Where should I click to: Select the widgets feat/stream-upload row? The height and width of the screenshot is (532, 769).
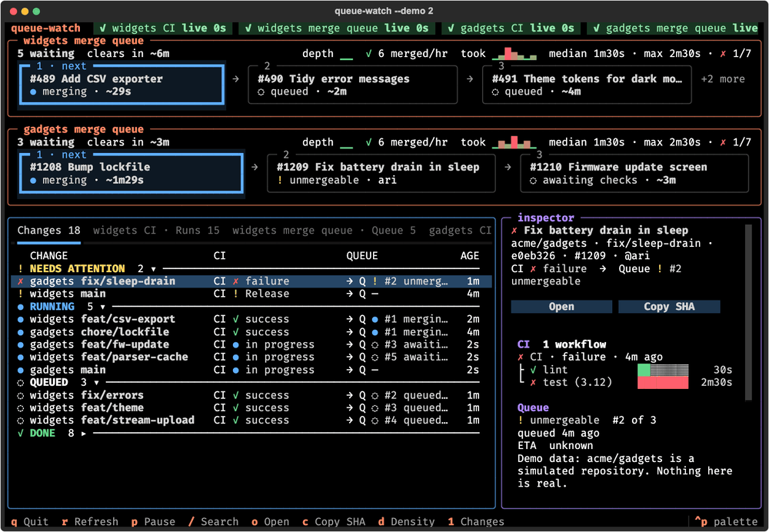pos(250,421)
